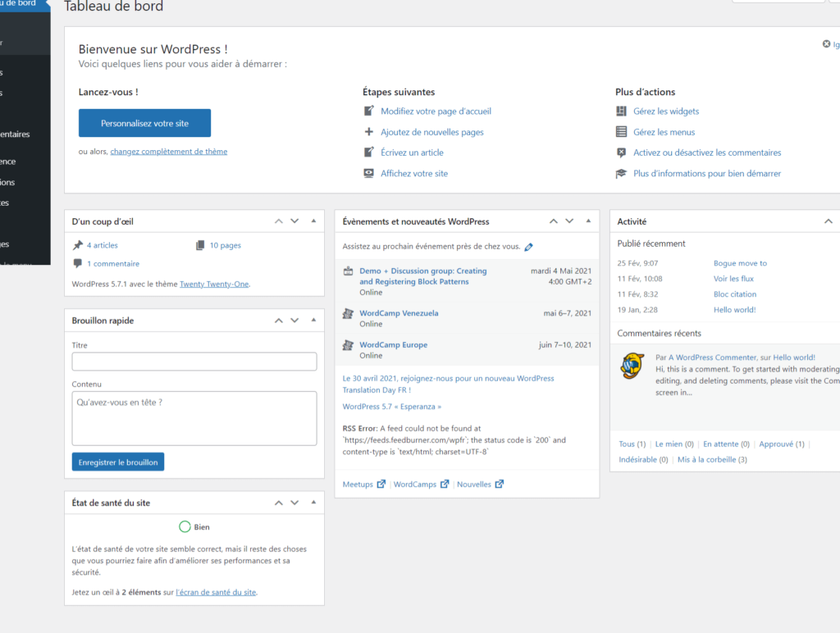This screenshot has height=633, width=840.
Task: Collapse the État de santé du site widget
Action: [x=314, y=503]
